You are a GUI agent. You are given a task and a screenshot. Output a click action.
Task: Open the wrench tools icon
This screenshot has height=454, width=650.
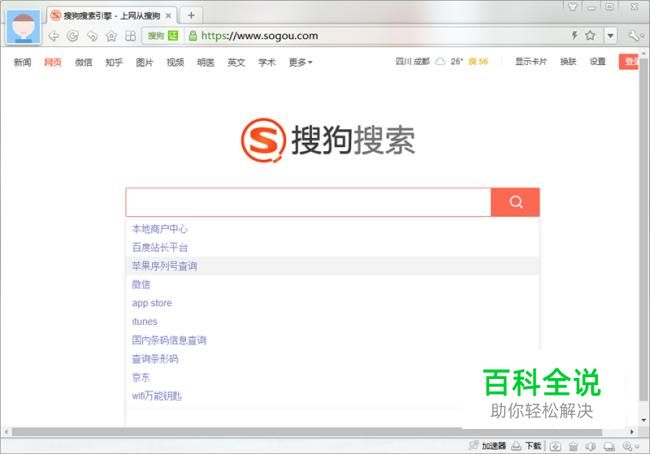(634, 36)
